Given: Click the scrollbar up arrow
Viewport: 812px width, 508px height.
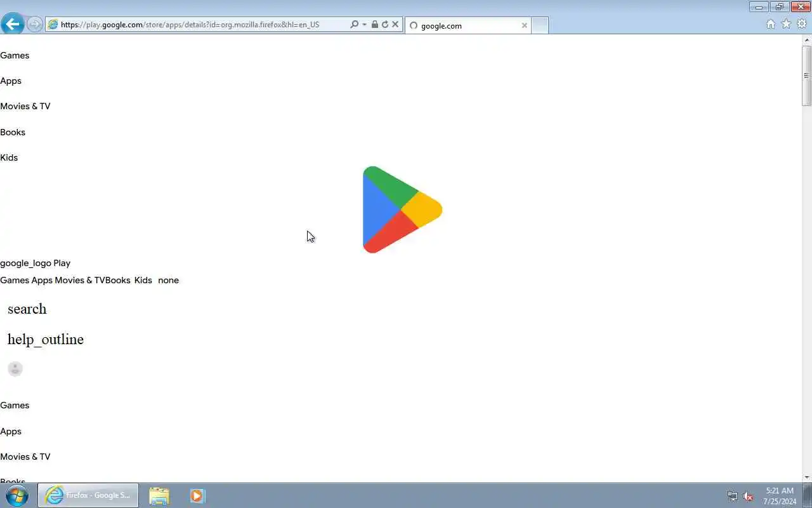Looking at the screenshot, I should [x=807, y=39].
